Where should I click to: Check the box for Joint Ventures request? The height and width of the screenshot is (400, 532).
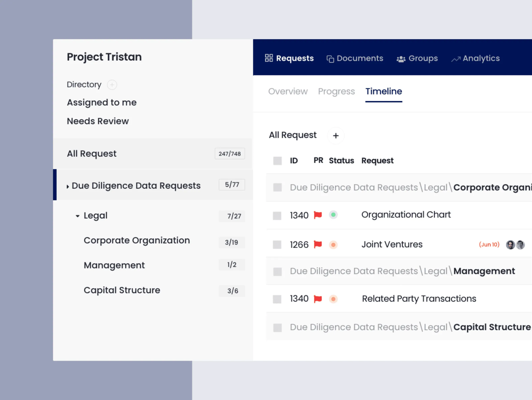277,245
